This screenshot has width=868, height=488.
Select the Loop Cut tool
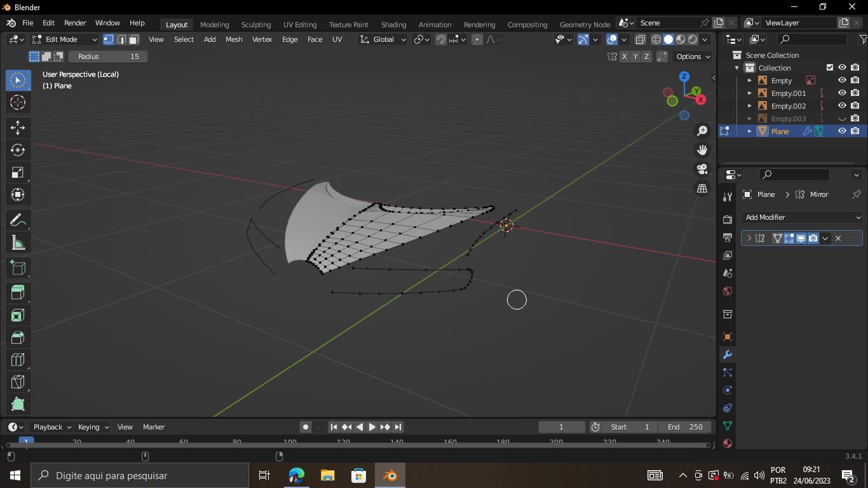click(x=18, y=360)
